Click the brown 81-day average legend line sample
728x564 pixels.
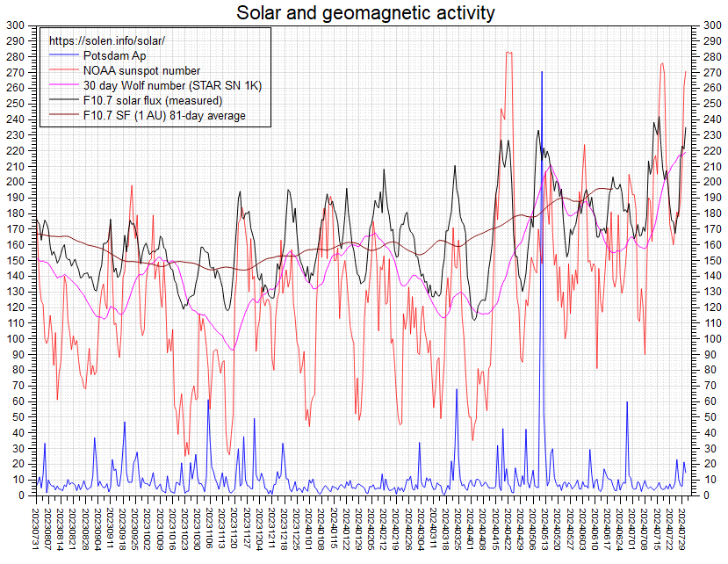[x=64, y=115]
